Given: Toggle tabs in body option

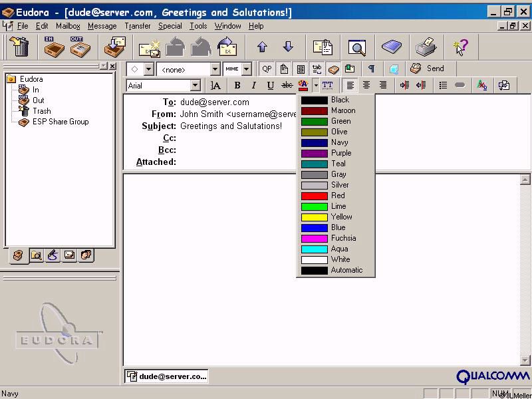Looking at the screenshot, I should coord(317,69).
